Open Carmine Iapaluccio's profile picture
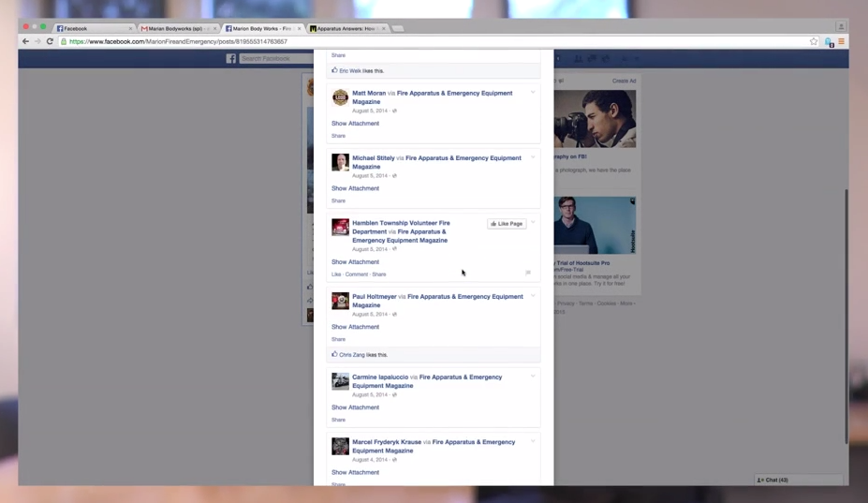 pyautogui.click(x=340, y=381)
